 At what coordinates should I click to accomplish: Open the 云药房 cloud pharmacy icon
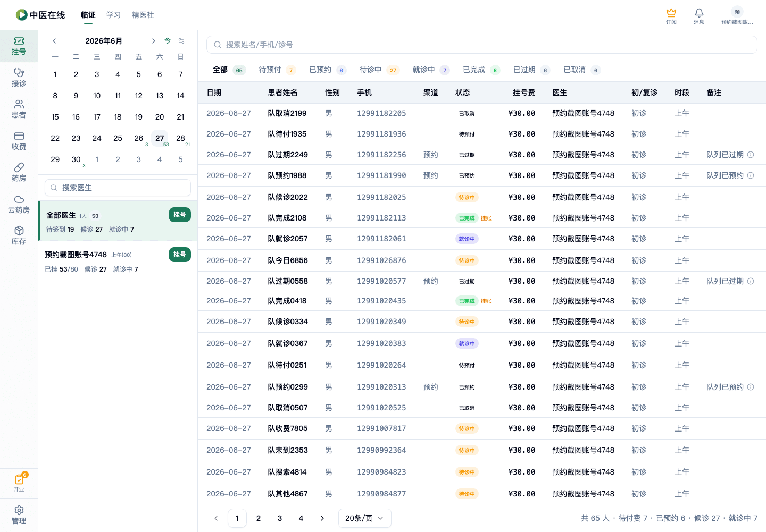[19, 204]
